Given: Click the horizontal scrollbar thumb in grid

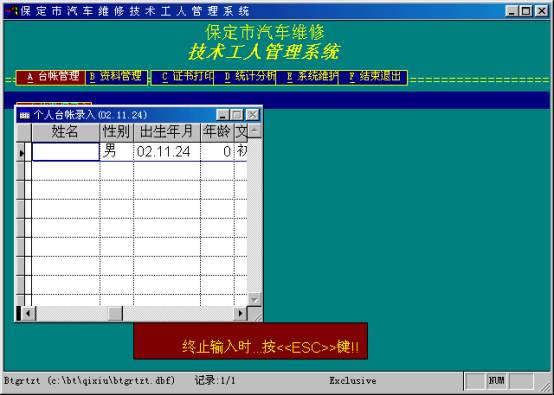Looking at the screenshot, I should 115,313.
